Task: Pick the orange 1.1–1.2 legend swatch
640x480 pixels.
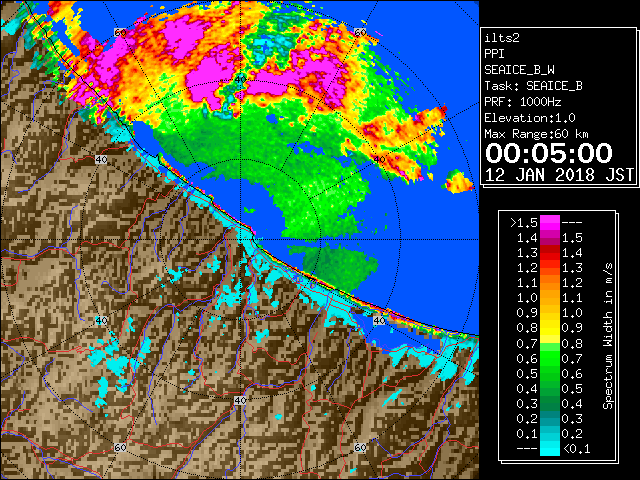Action: coord(550,283)
